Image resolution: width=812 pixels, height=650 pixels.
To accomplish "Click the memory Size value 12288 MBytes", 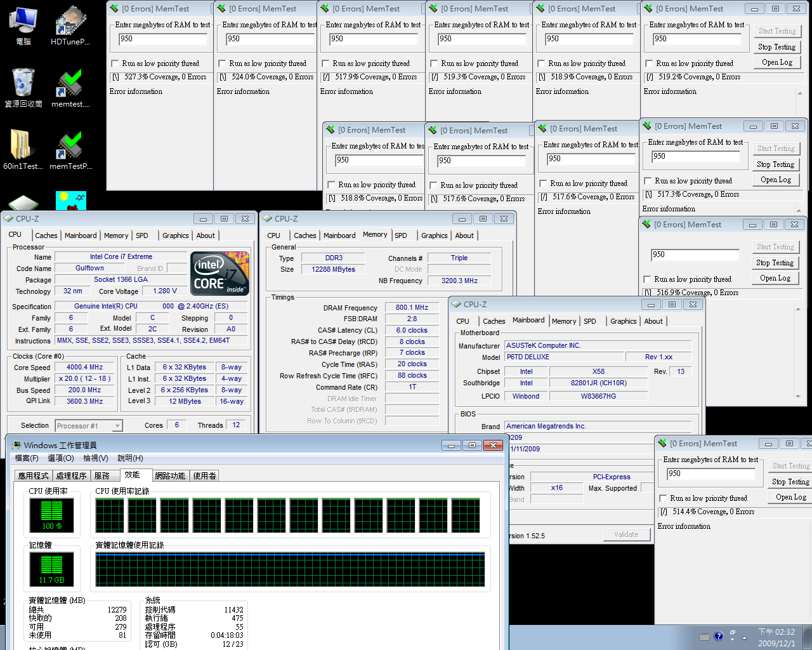I will [333, 269].
